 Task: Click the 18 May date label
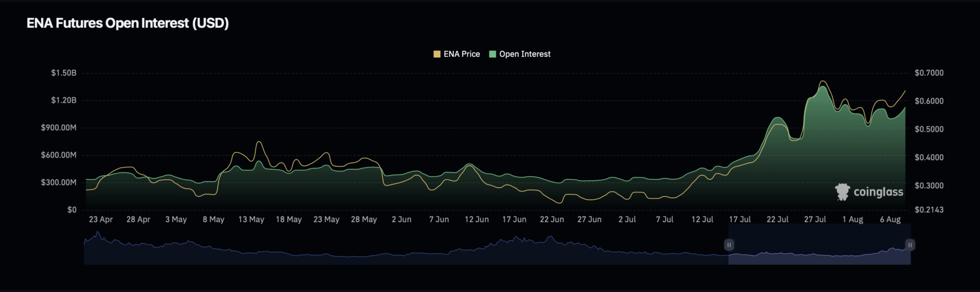(x=289, y=219)
